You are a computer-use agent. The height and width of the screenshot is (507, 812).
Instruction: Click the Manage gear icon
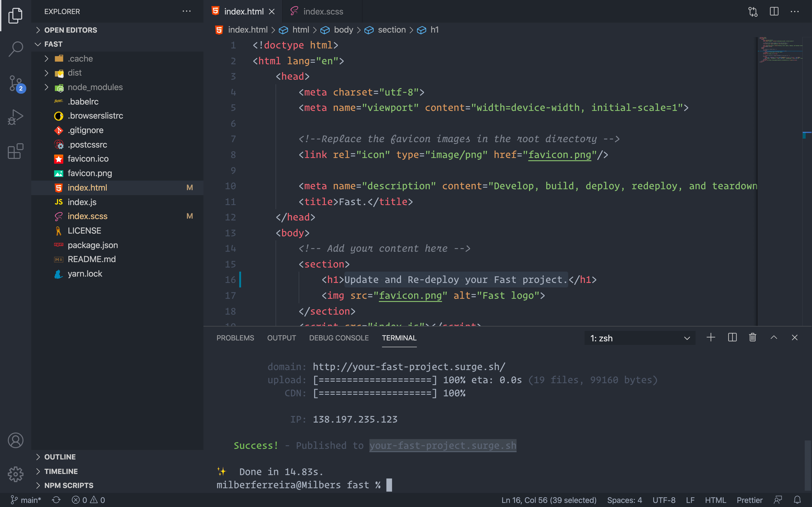15,474
